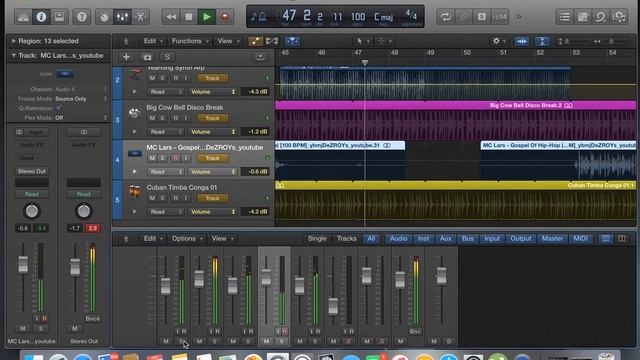Toggle the Mixer faders icon in toolbar
The height and width of the screenshot is (360, 640).
coord(122,17)
